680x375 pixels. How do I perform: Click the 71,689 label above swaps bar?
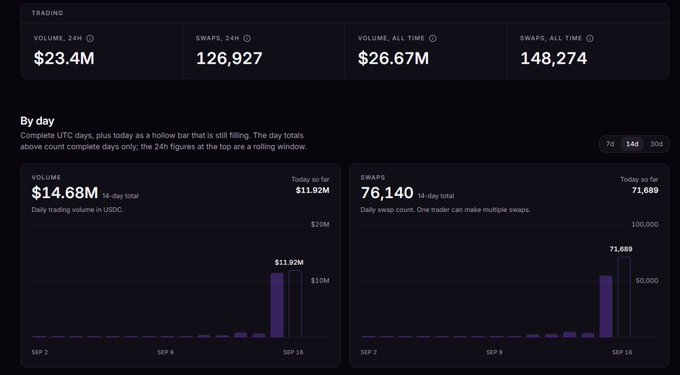tap(621, 249)
